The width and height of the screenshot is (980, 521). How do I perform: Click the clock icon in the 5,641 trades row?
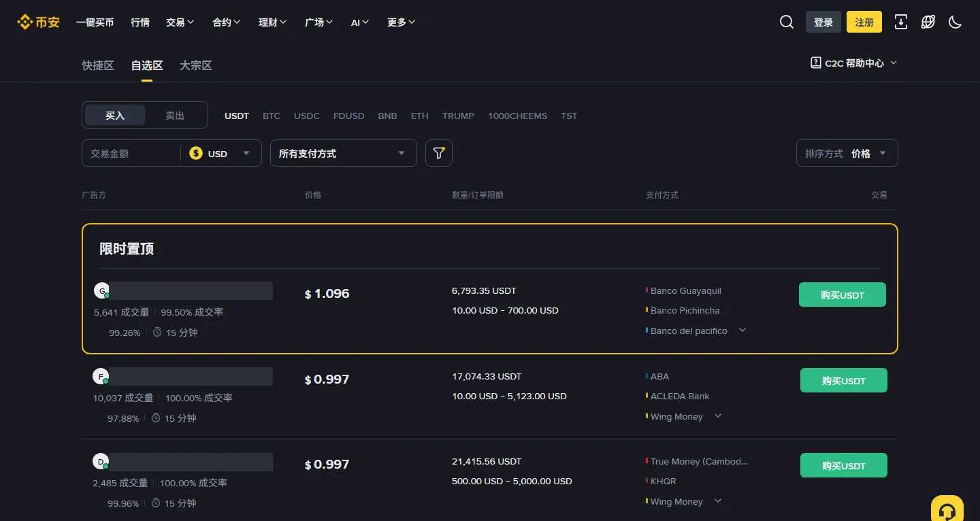pos(157,332)
